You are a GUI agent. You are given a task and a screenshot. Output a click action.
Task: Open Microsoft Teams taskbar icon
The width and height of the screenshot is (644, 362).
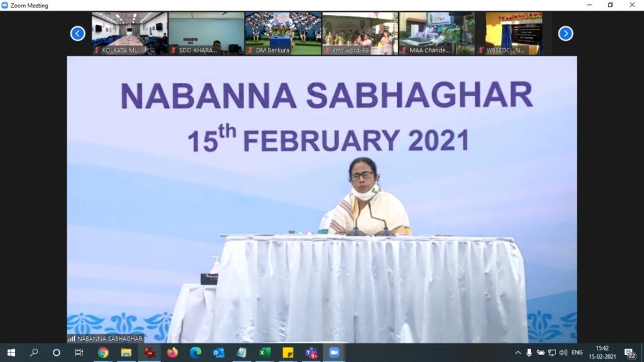point(311,353)
